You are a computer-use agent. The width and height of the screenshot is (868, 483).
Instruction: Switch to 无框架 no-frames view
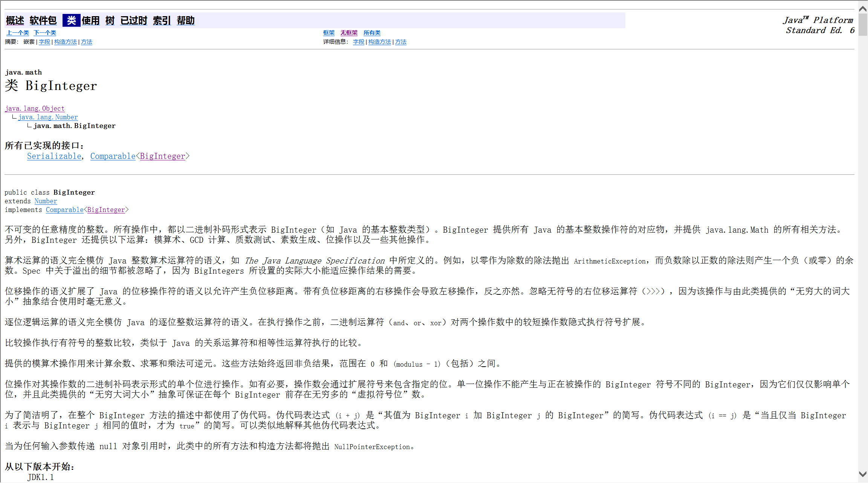(349, 33)
